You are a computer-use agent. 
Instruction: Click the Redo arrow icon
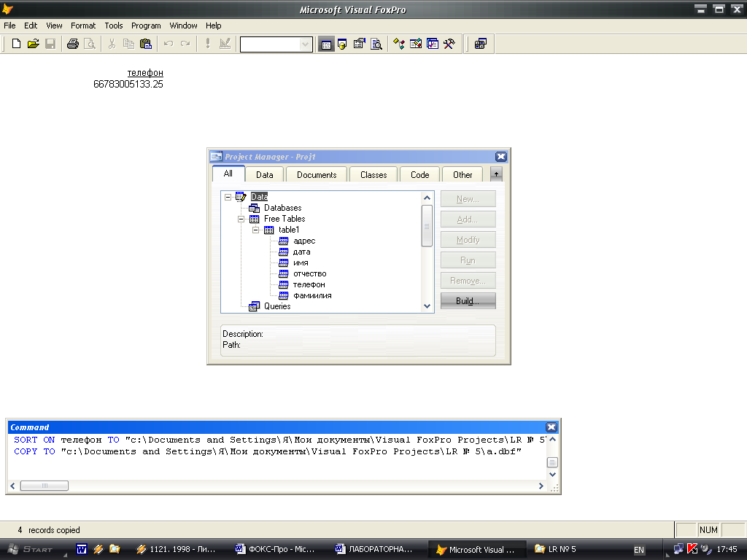185,44
